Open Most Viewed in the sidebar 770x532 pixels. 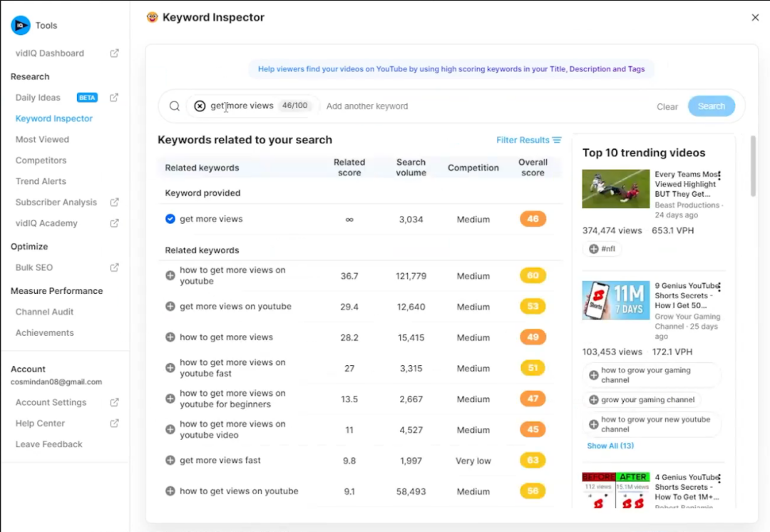point(42,140)
